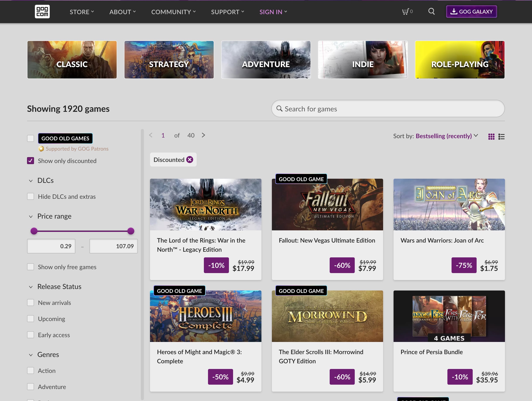This screenshot has width=532, height=401.
Task: Tick the Upcoming checkbox
Action: 31,319
